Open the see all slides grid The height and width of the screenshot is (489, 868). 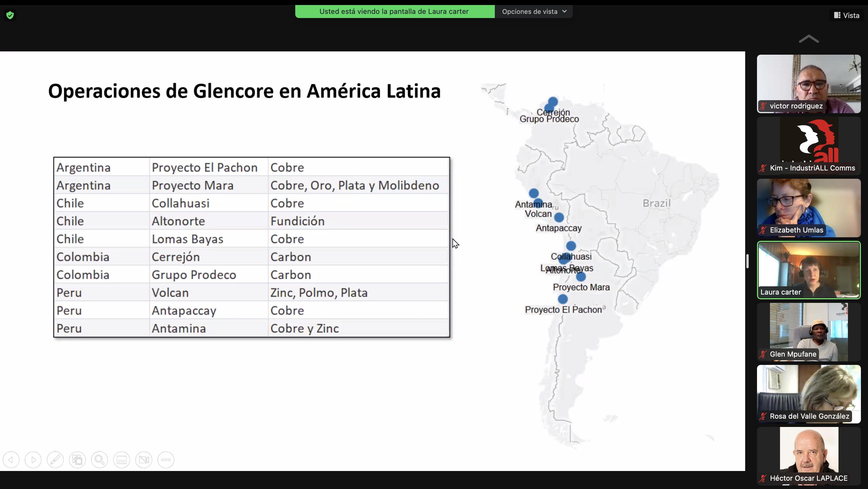coord(77,460)
